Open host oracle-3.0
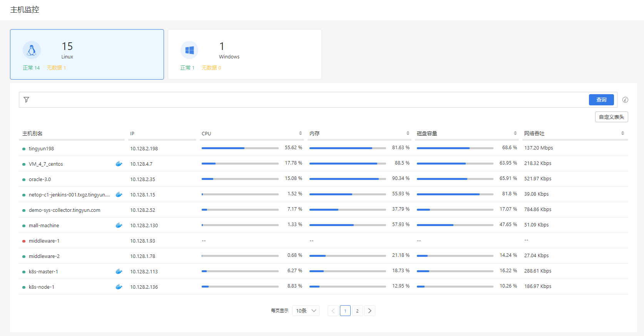The width and height of the screenshot is (644, 336). (40, 180)
